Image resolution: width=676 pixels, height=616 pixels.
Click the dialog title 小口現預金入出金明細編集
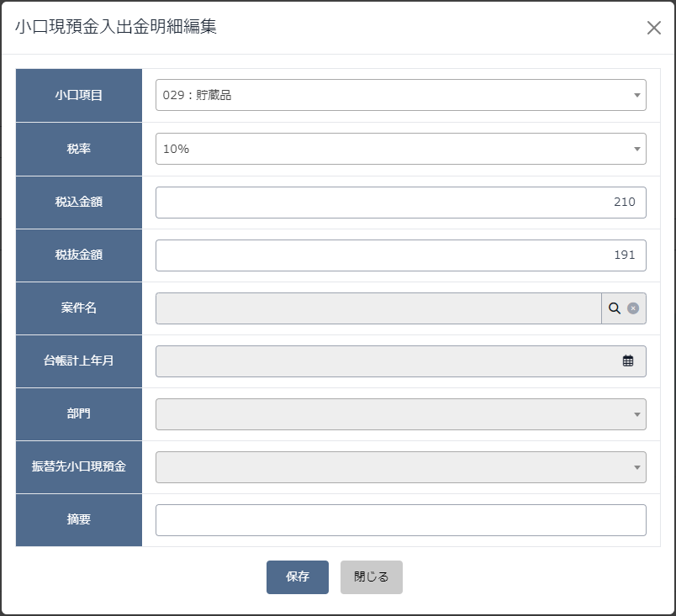116,27
